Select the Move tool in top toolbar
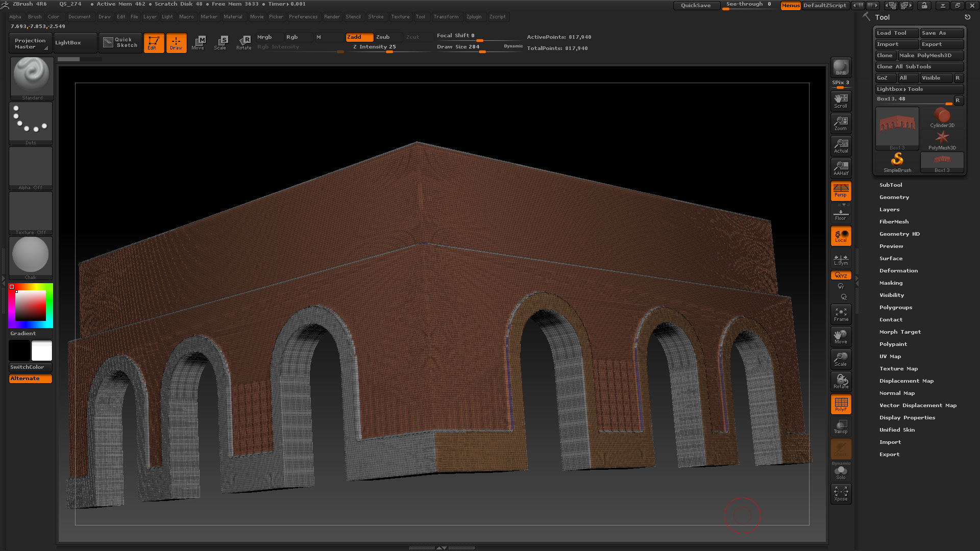The height and width of the screenshot is (551, 980). [198, 42]
